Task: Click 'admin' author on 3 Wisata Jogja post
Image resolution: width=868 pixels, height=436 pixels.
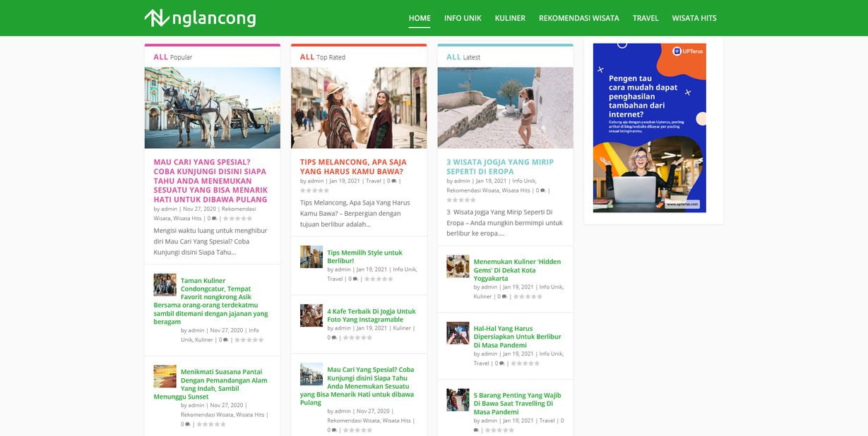Action: (462, 181)
